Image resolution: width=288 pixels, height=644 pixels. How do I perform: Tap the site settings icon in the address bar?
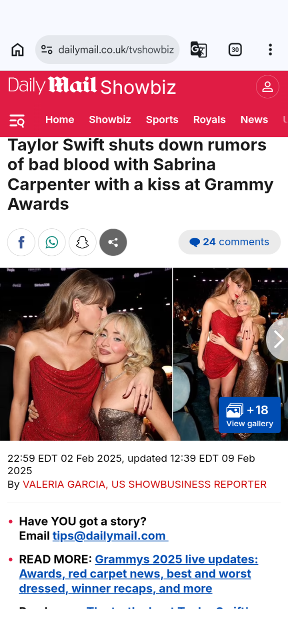point(47,49)
